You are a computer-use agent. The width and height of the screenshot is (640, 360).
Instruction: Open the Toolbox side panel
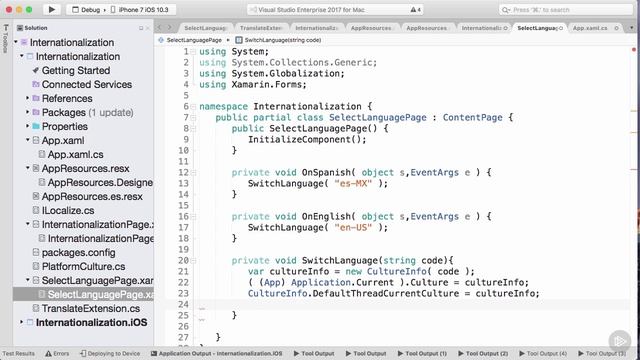5,40
